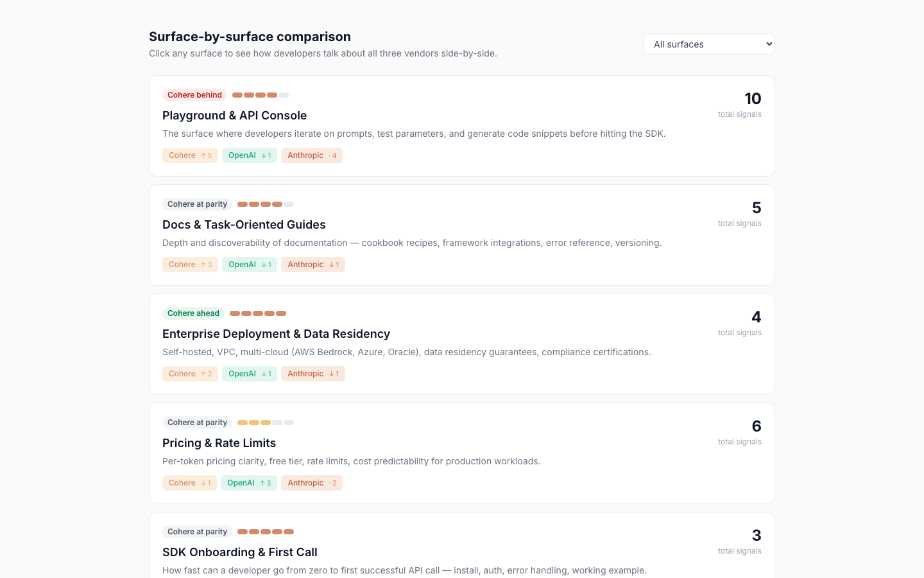Click the Docs card description about documentation depth
This screenshot has width=924, height=578.
coord(412,243)
